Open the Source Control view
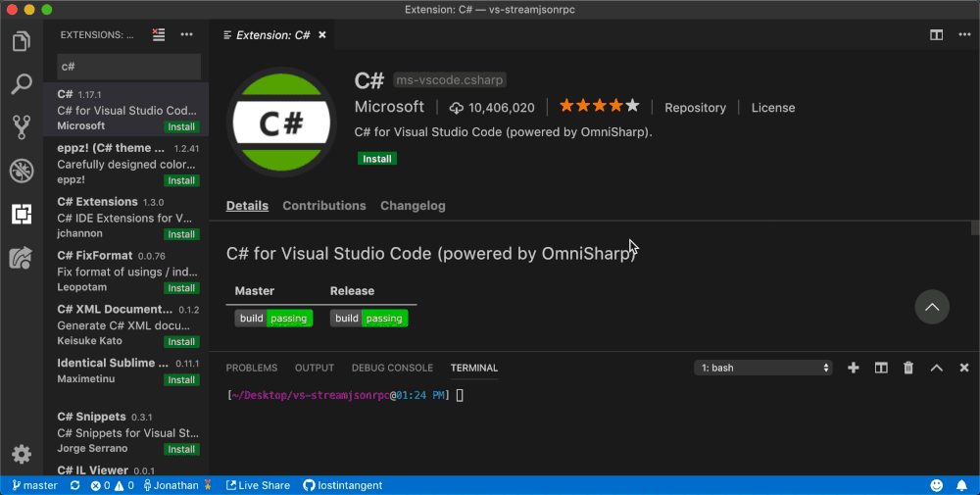 21,127
